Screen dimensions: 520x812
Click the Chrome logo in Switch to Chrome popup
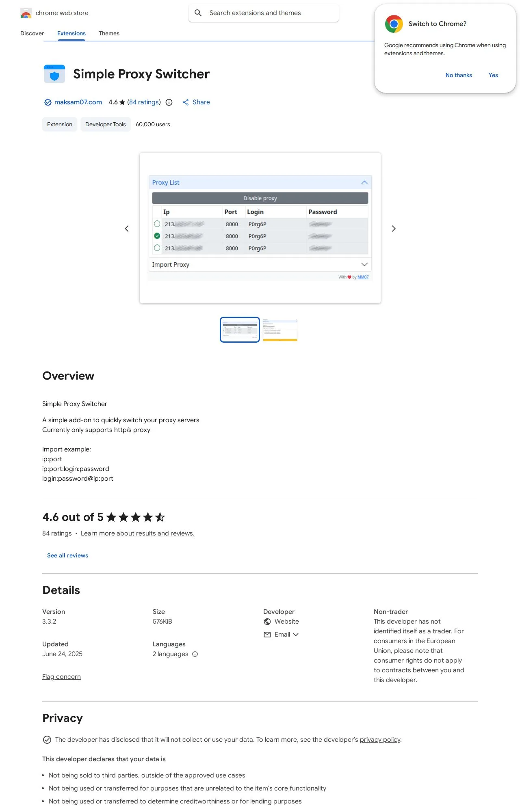pos(394,24)
